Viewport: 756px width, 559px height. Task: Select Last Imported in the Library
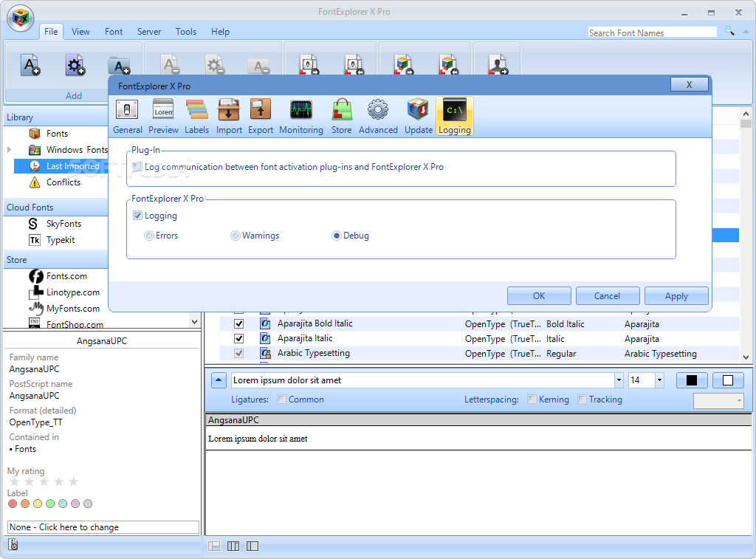pyautogui.click(x=61, y=166)
